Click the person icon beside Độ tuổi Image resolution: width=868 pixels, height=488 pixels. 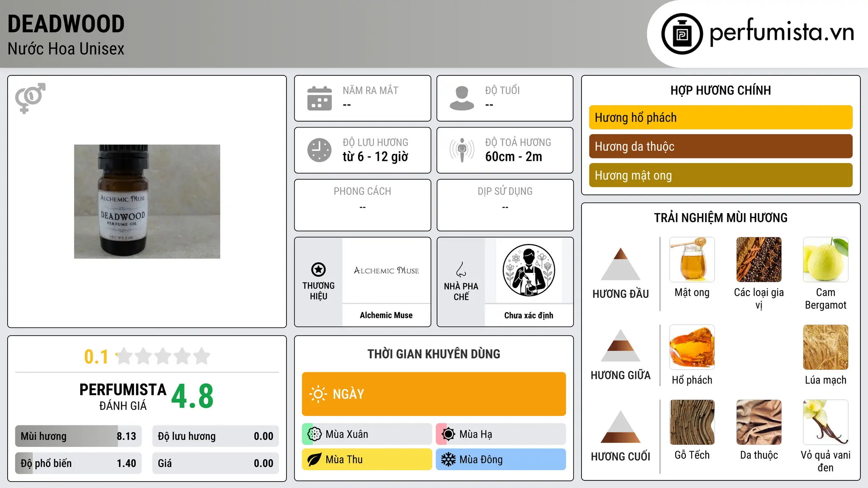pyautogui.click(x=462, y=98)
